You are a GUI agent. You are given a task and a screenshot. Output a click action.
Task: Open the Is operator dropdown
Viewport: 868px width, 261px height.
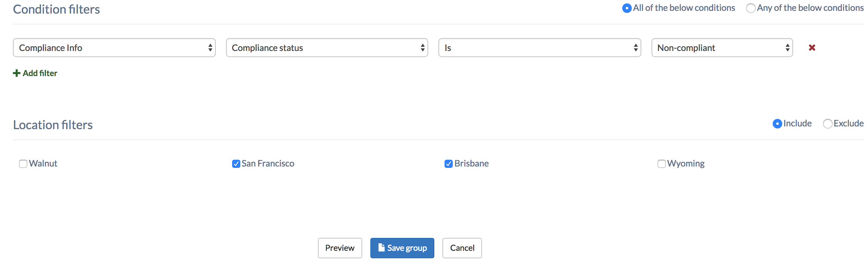(540, 48)
